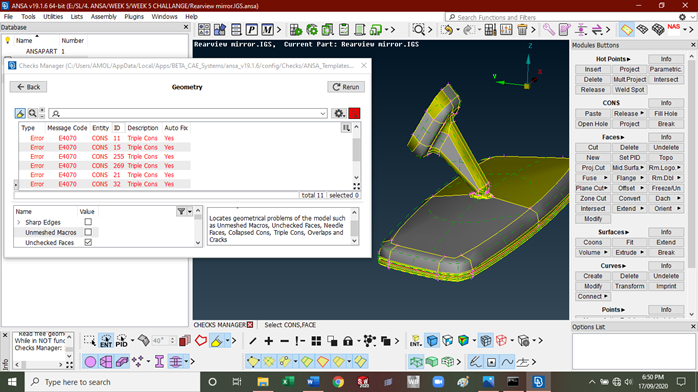Open Excel from the taskbar
The height and width of the screenshot is (392, 698).
coord(288,382)
